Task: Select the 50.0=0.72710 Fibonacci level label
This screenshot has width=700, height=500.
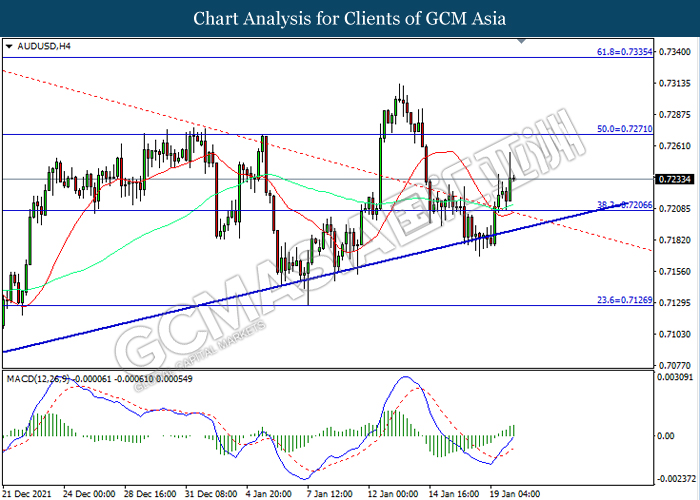Action: 625,129
